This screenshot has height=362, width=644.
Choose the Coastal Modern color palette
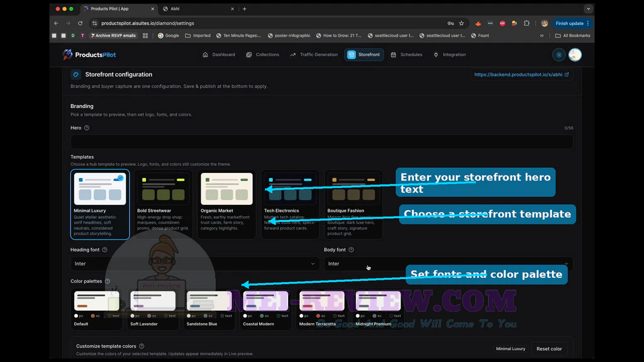click(x=265, y=309)
